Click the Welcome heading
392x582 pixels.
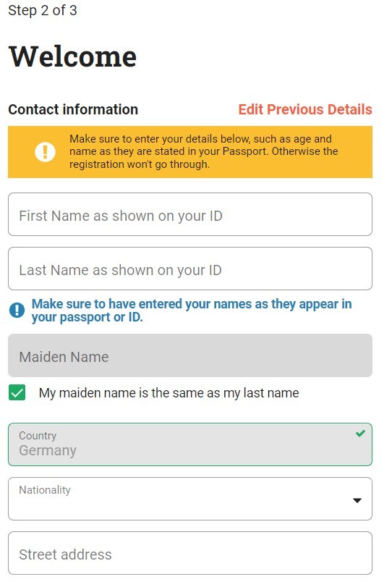(73, 56)
